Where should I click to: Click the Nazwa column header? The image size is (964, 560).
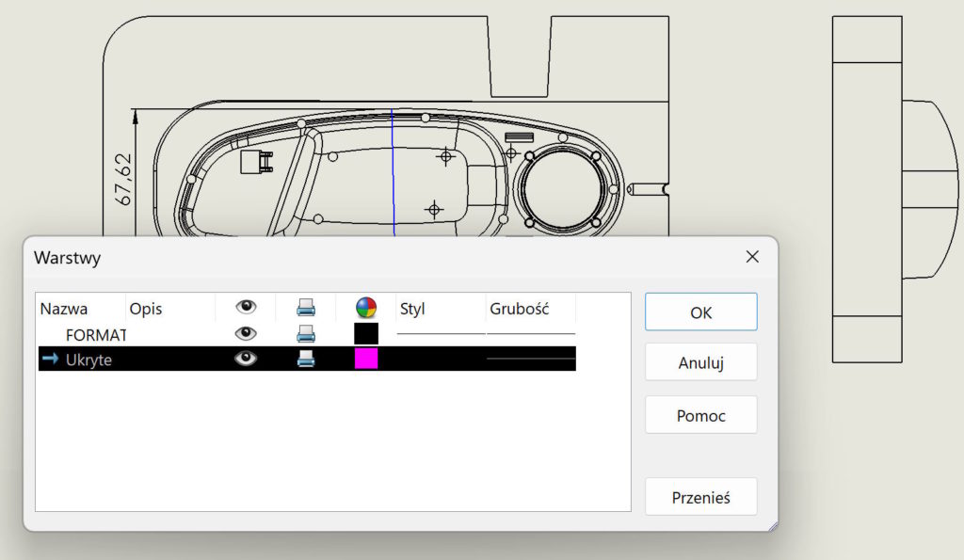(64, 308)
